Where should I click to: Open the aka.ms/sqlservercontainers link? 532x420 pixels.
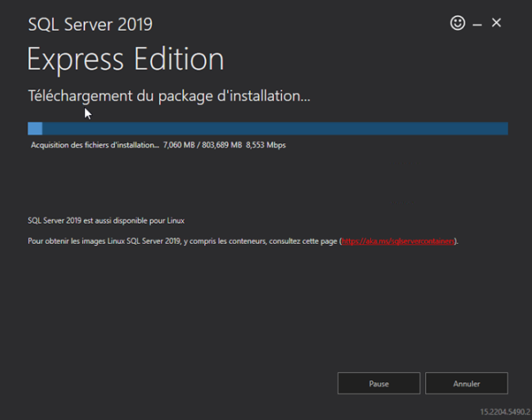pos(398,241)
